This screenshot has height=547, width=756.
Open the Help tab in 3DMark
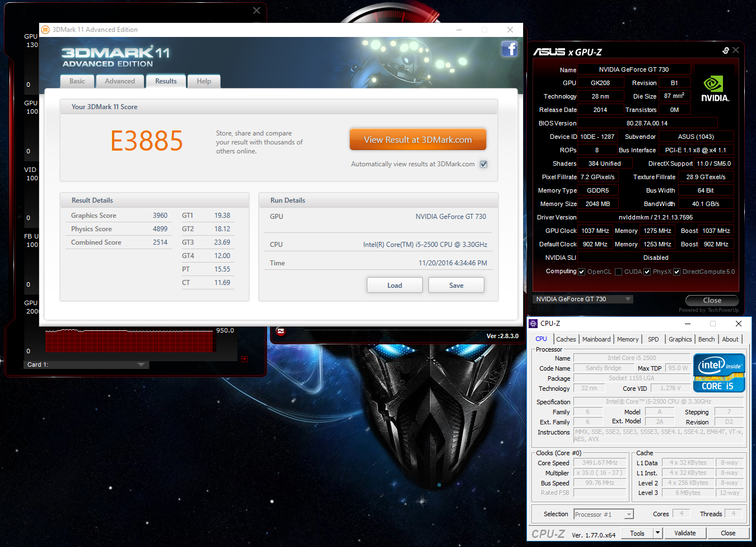(204, 81)
